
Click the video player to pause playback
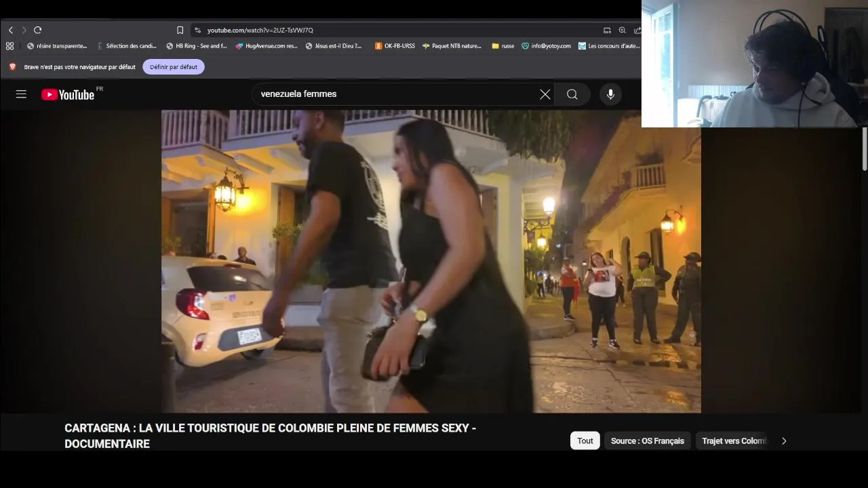tap(431, 261)
